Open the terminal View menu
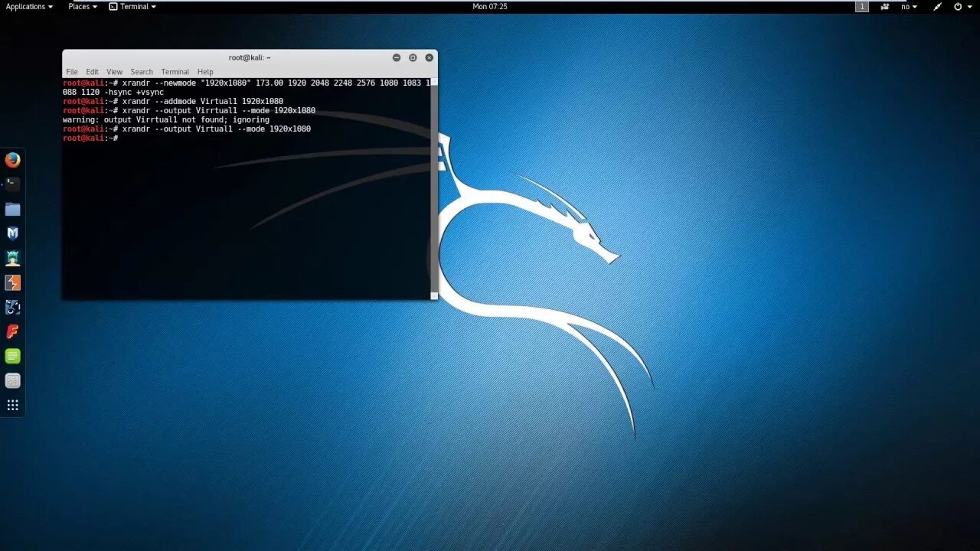 114,72
